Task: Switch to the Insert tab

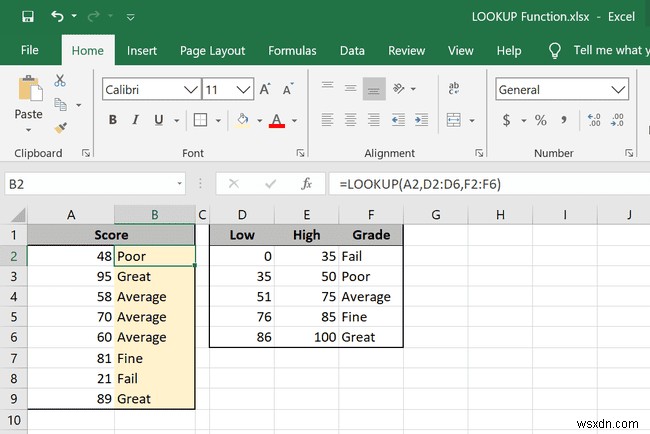Action: click(142, 51)
